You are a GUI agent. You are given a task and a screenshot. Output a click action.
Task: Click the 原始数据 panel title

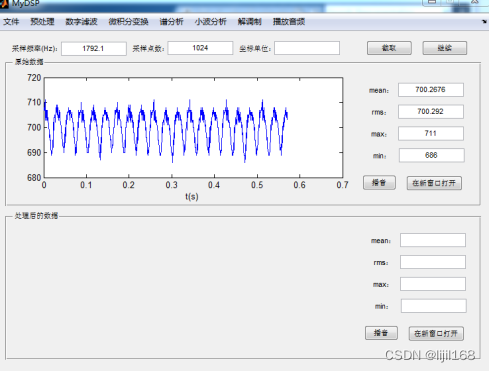click(29, 62)
